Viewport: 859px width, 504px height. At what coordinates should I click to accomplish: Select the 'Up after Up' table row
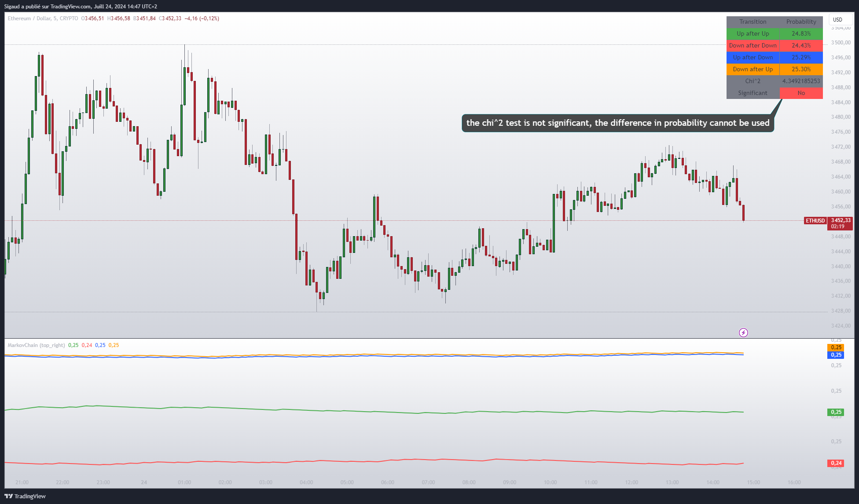click(775, 33)
